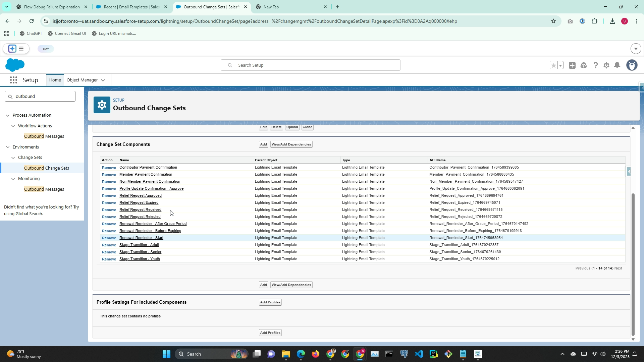This screenshot has width=644, height=362.
Task: Click the Help question mark icon
Action: click(x=595, y=65)
